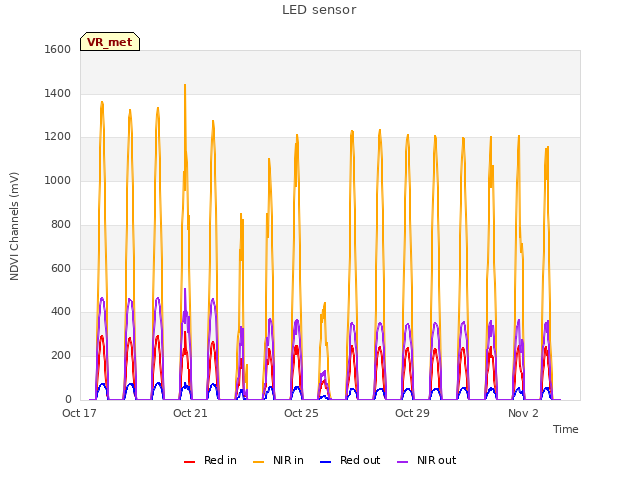The height and width of the screenshot is (480, 640).
Task: Click the 400 y-axis tick label
Action: click(x=61, y=312)
